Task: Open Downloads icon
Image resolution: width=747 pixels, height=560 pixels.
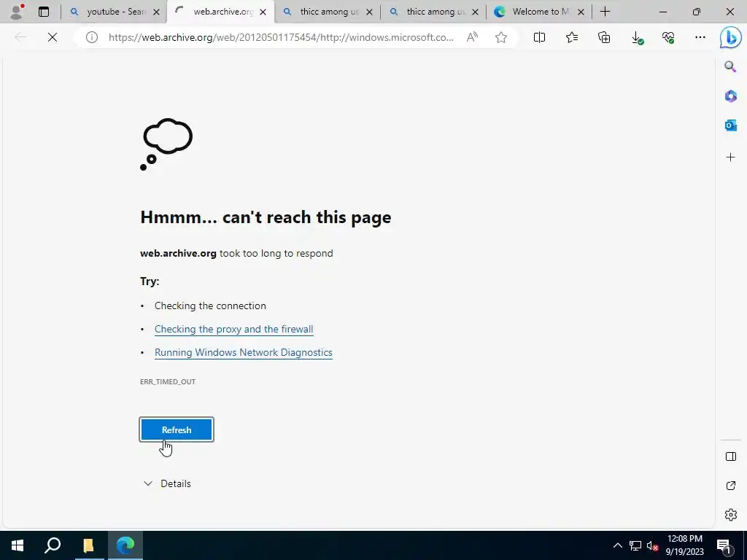Action: click(636, 37)
